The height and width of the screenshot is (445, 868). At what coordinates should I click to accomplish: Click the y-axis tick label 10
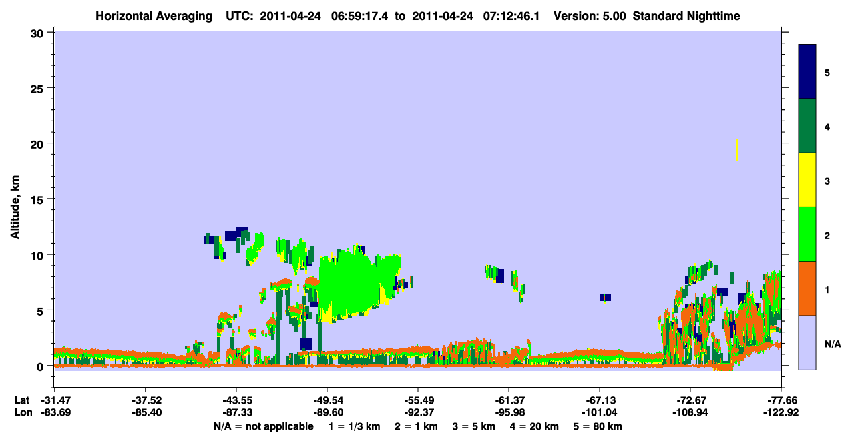point(39,255)
